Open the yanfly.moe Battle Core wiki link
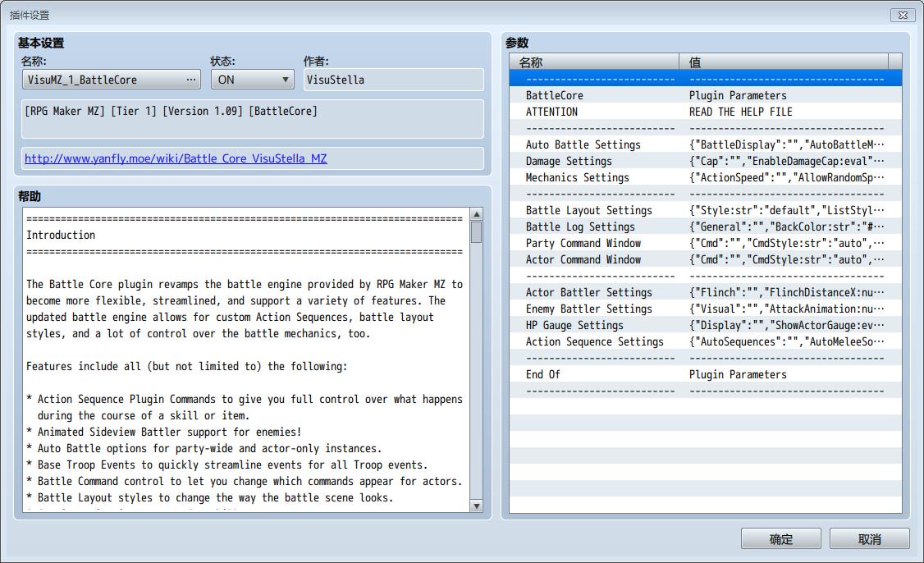Viewport: 924px width, 563px height. click(176, 158)
